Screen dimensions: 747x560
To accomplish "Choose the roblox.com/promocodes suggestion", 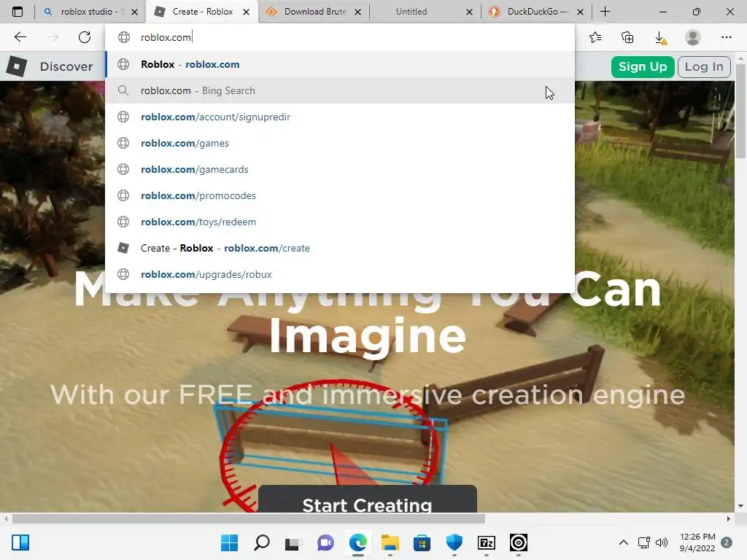I will (x=340, y=195).
